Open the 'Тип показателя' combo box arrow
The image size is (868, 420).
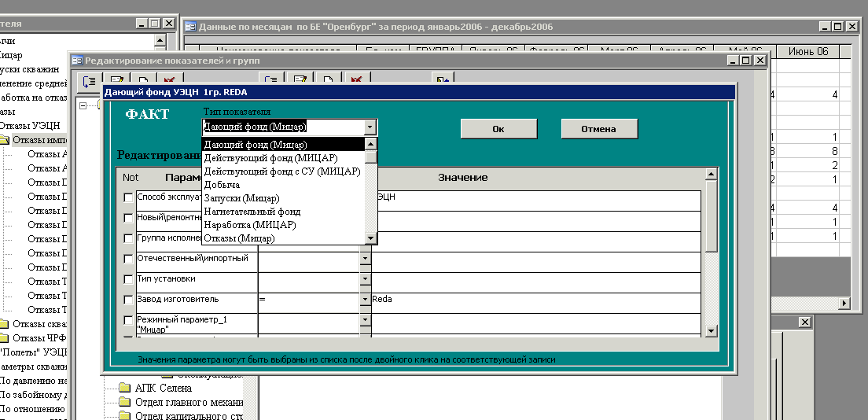370,127
